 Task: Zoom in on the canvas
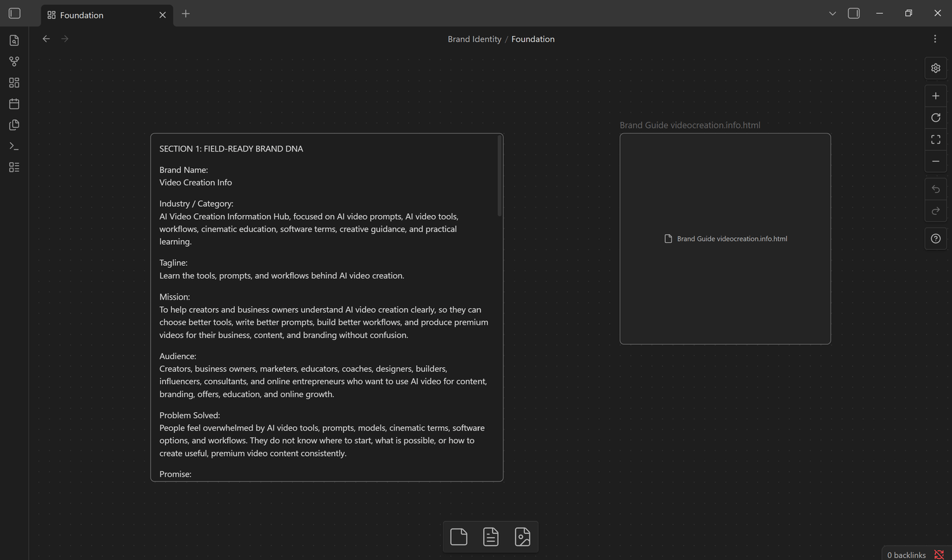tap(935, 96)
